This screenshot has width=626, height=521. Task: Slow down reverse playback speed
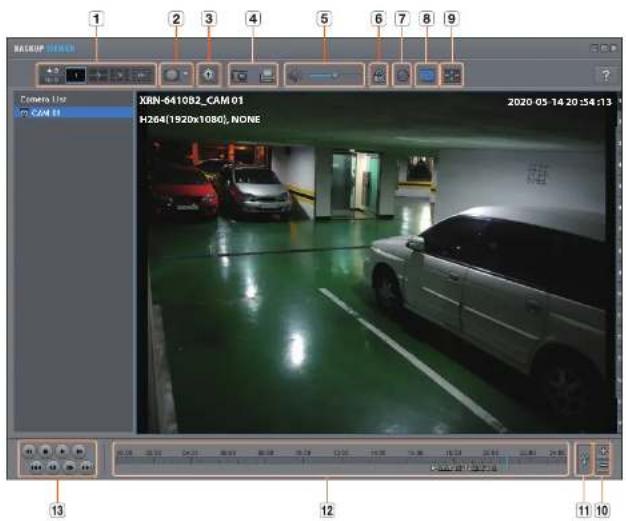(x=53, y=467)
